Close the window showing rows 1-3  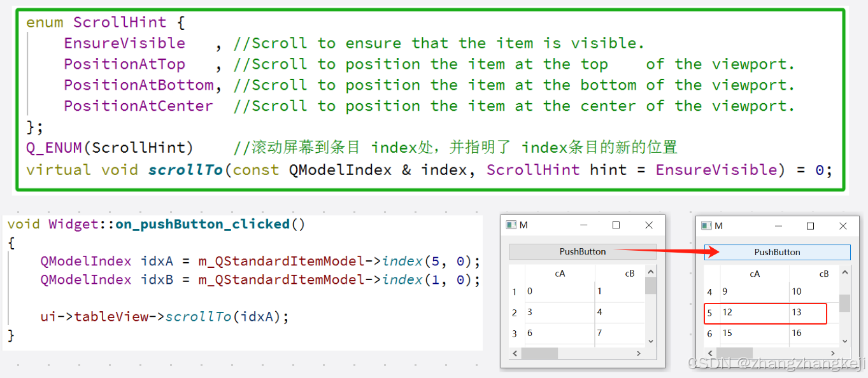[649, 225]
